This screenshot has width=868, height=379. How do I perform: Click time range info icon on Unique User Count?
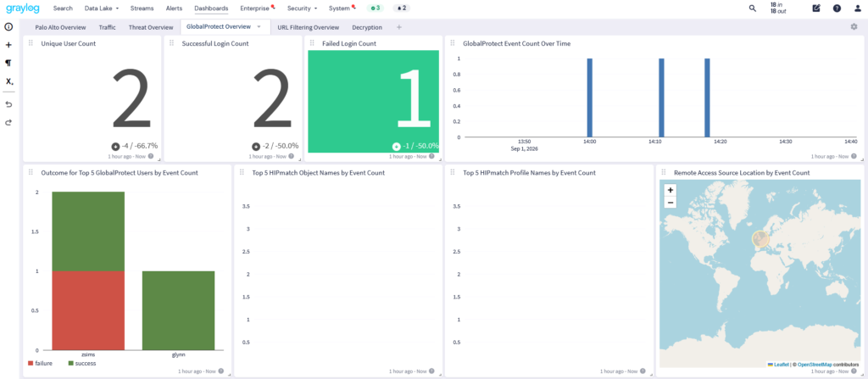[x=151, y=156]
